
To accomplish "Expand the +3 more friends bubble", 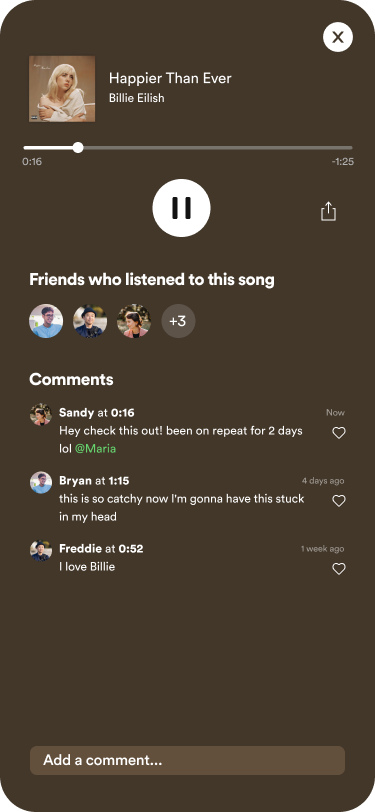I will coord(178,321).
